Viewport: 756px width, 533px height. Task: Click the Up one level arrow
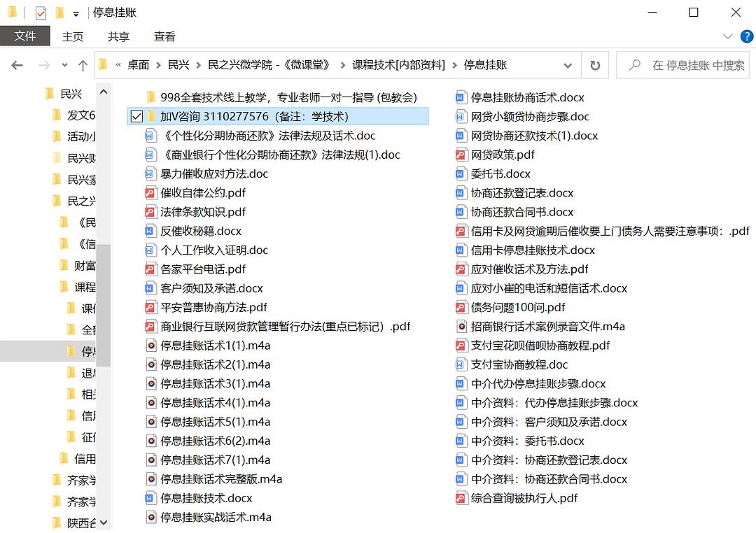point(83,64)
